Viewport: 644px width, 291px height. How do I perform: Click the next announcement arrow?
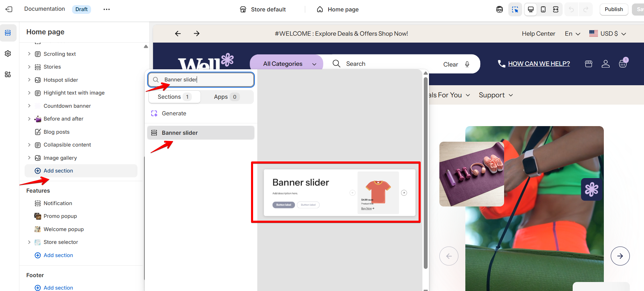point(197,34)
